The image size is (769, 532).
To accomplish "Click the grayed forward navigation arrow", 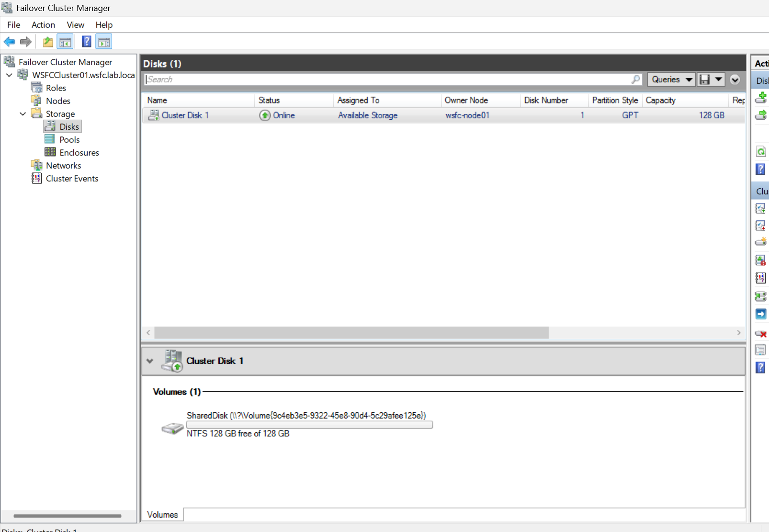I will [26, 42].
